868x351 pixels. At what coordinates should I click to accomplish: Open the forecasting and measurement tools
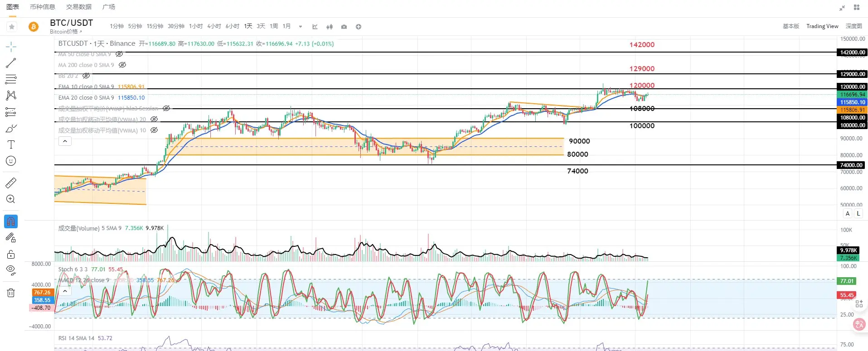click(11, 112)
